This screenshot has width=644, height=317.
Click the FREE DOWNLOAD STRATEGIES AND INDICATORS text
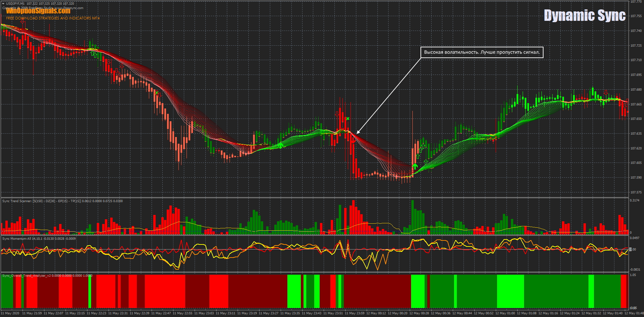(53, 18)
